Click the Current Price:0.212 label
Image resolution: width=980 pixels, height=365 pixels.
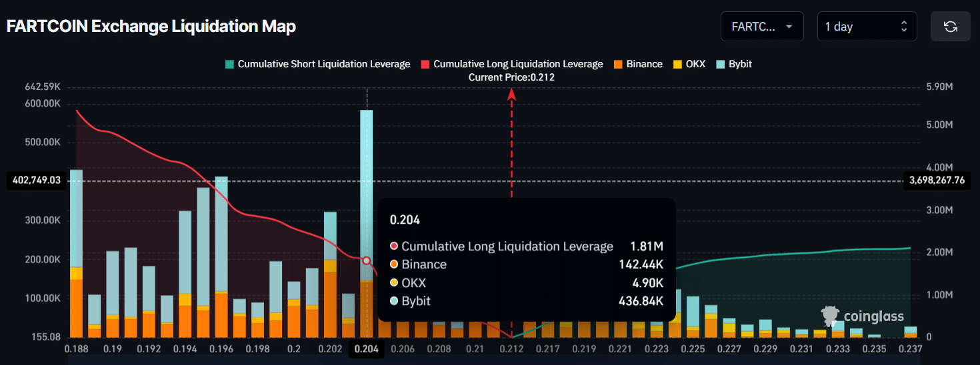[x=511, y=77]
